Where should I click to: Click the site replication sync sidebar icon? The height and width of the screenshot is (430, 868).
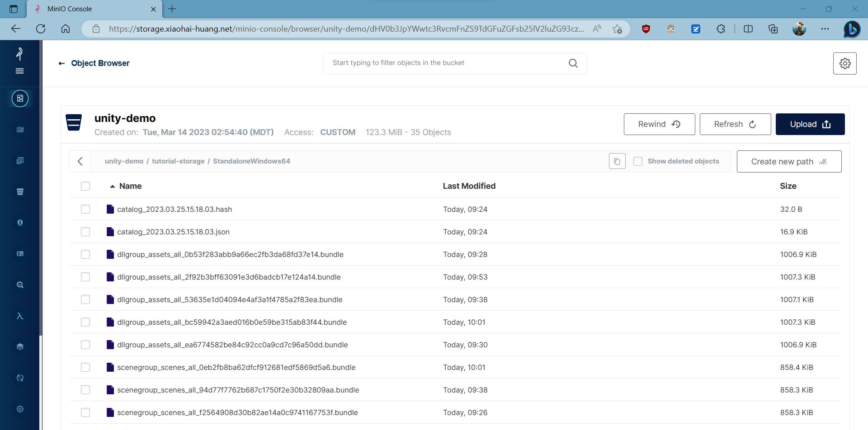click(x=20, y=378)
